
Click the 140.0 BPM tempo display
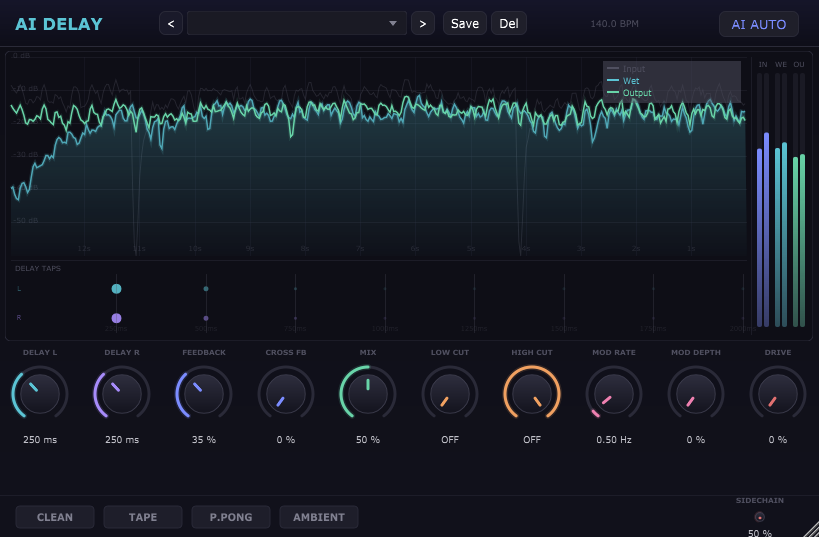[x=614, y=24]
